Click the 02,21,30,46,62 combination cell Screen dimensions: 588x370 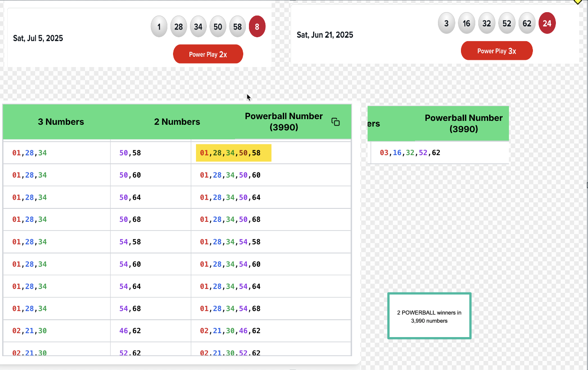pyautogui.click(x=230, y=331)
